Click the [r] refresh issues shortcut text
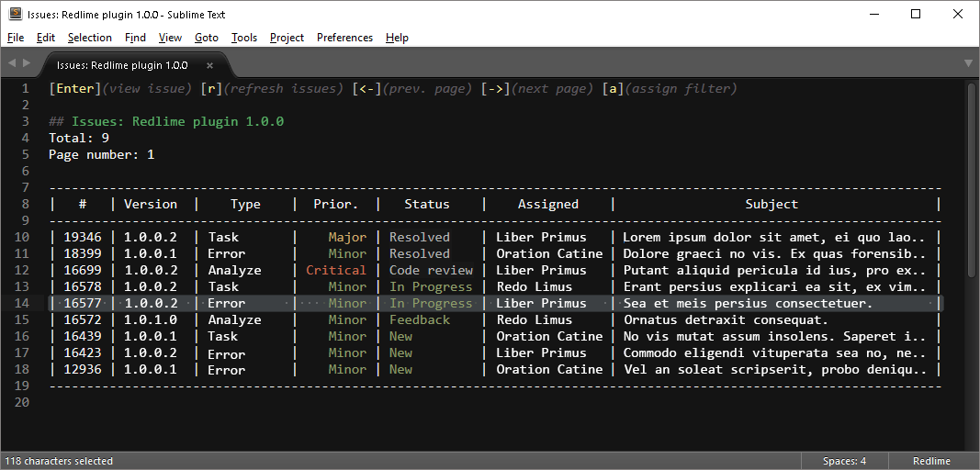This screenshot has height=470, width=980. point(272,89)
